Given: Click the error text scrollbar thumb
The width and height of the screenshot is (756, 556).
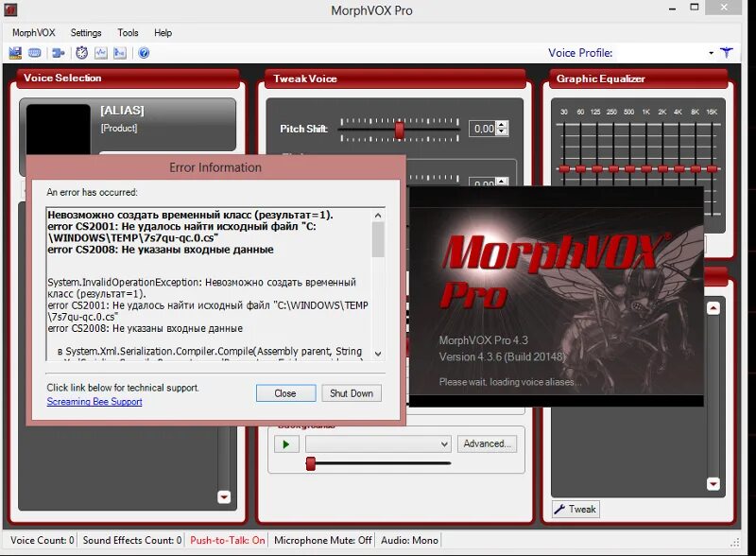Looking at the screenshot, I should coord(378,239).
